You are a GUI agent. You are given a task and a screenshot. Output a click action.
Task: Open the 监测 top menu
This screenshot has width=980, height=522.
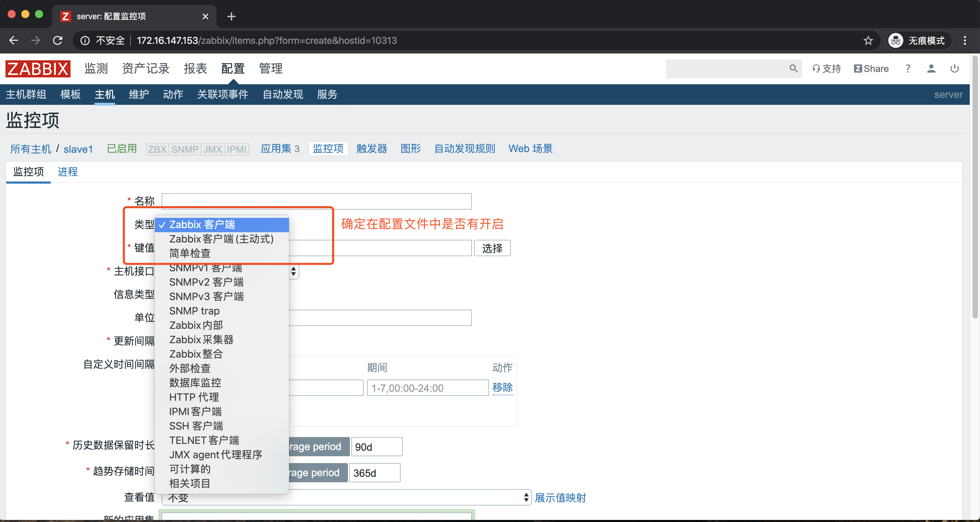pyautogui.click(x=96, y=69)
